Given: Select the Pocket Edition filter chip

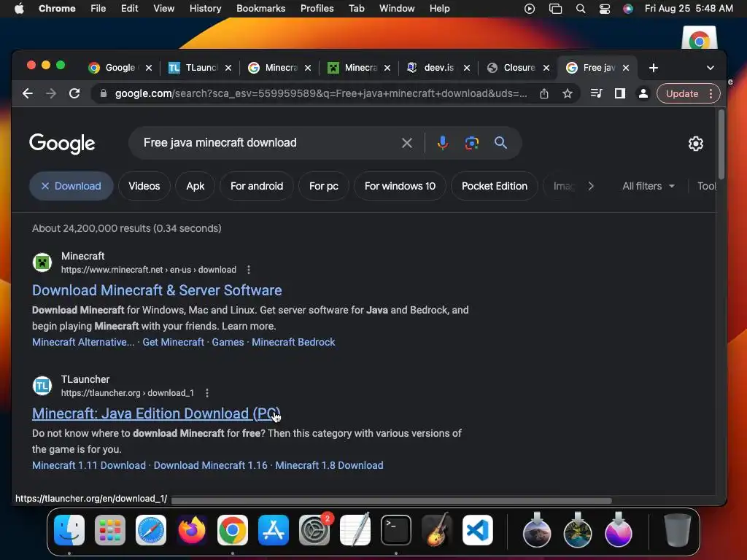Looking at the screenshot, I should pyautogui.click(x=495, y=186).
